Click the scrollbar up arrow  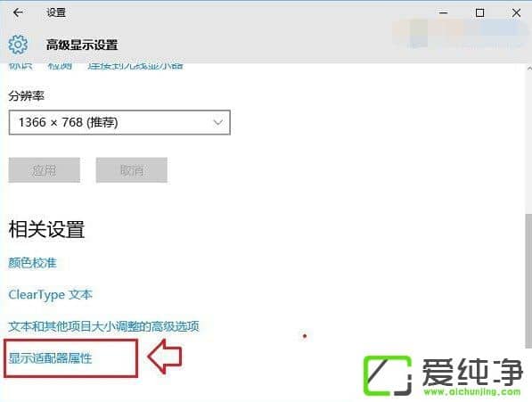[529, 69]
